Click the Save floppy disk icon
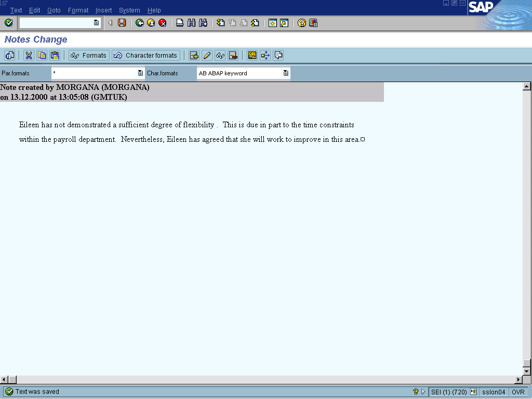The height and width of the screenshot is (399, 532). (122, 23)
